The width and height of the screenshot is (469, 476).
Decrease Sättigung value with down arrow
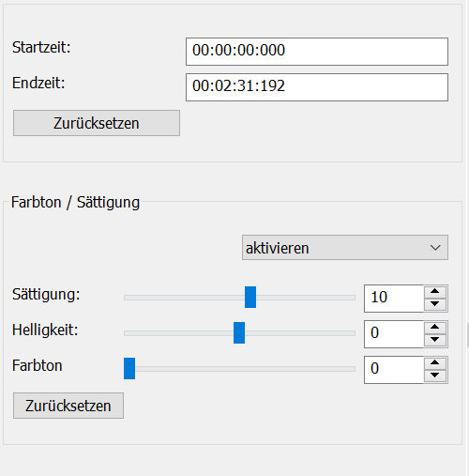[x=435, y=304]
